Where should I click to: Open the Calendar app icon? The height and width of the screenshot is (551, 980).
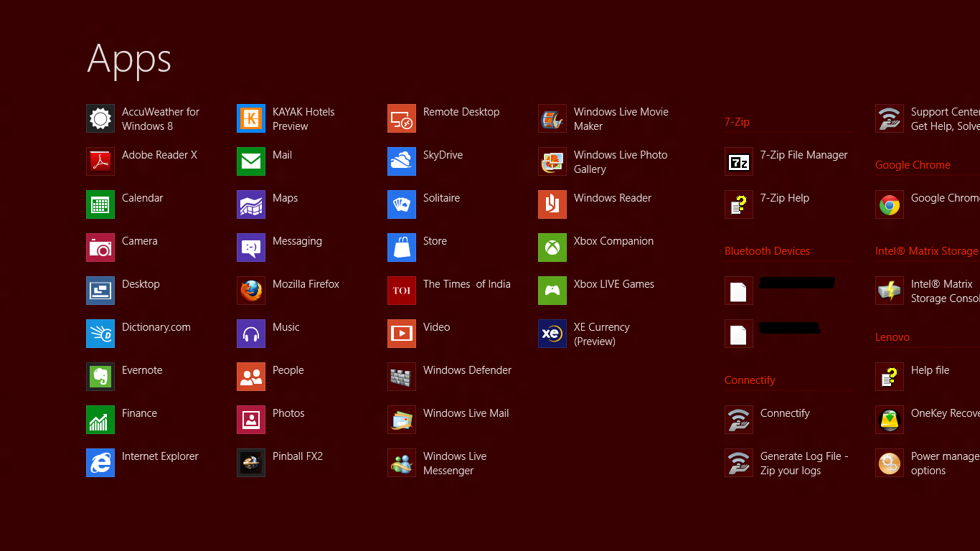click(100, 204)
